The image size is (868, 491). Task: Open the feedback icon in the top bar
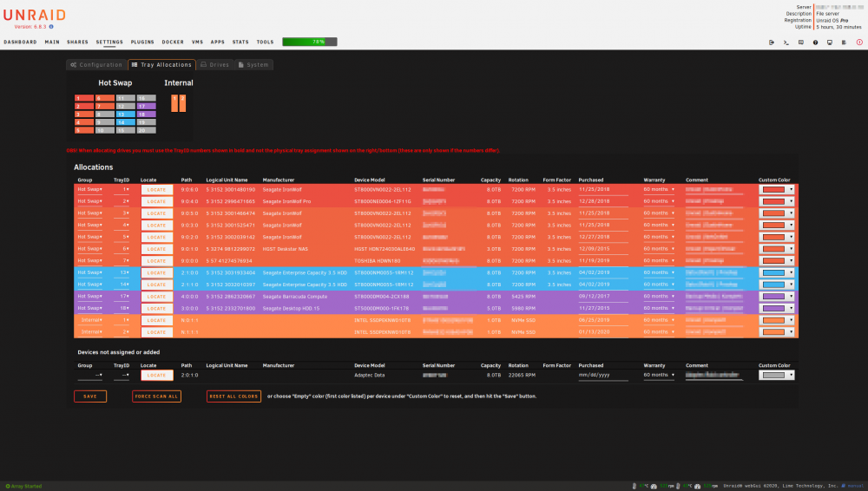point(800,42)
